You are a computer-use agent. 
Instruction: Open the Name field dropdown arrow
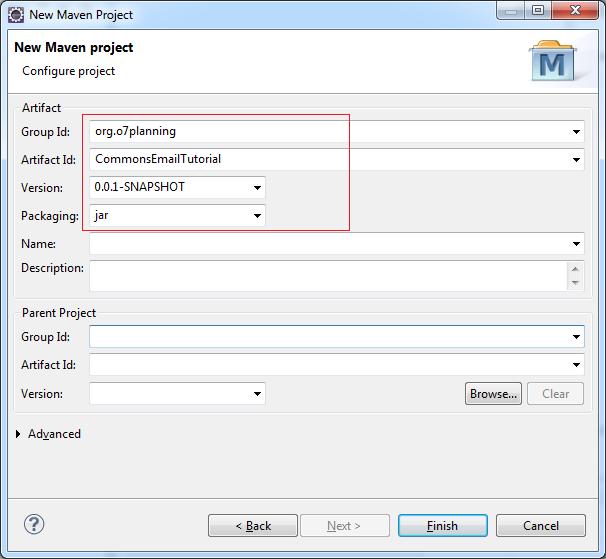[576, 244]
